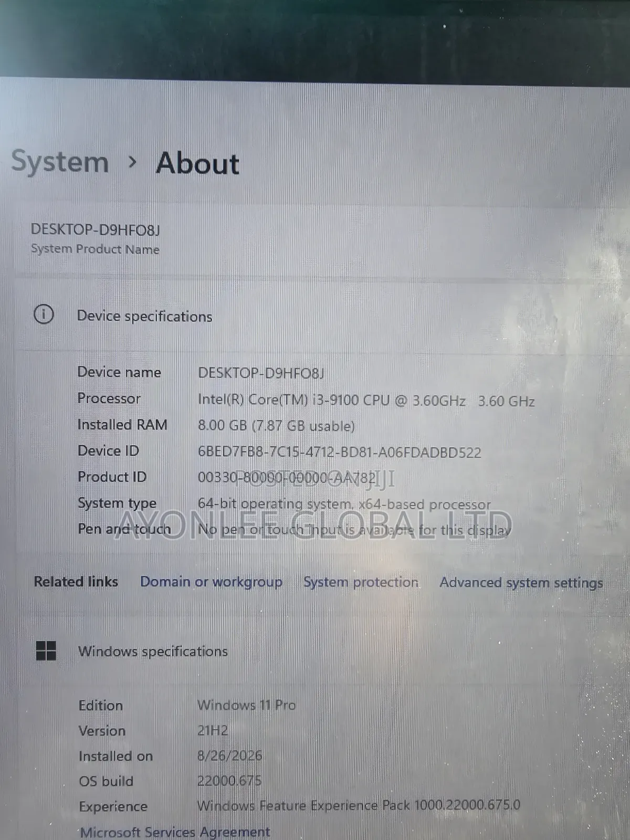630x840 pixels.
Task: Select the Product ID value starting 00330
Action: [287, 478]
